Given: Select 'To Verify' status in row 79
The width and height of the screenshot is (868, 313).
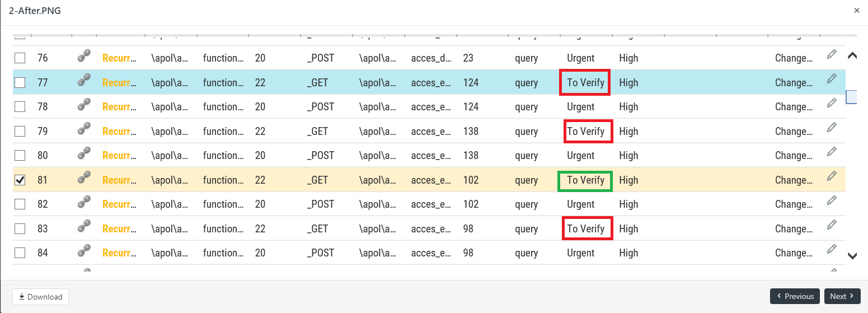Looking at the screenshot, I should (x=585, y=132).
